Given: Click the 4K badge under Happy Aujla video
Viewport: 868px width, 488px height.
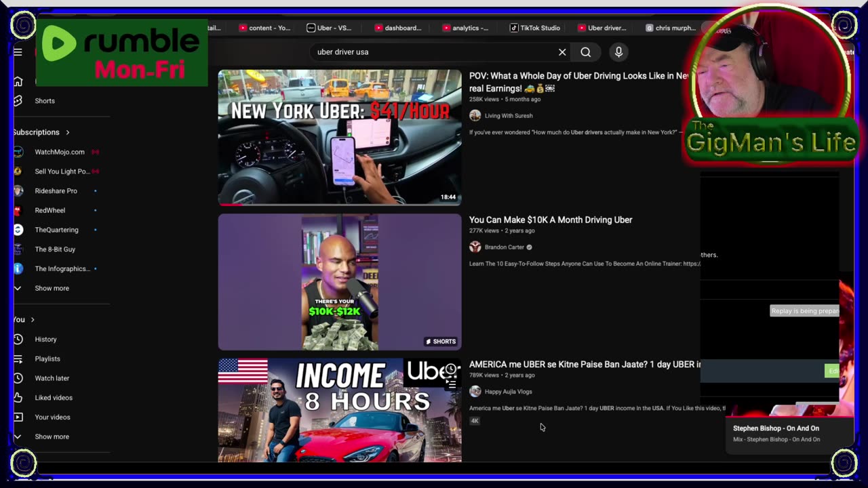Looking at the screenshot, I should (x=475, y=421).
